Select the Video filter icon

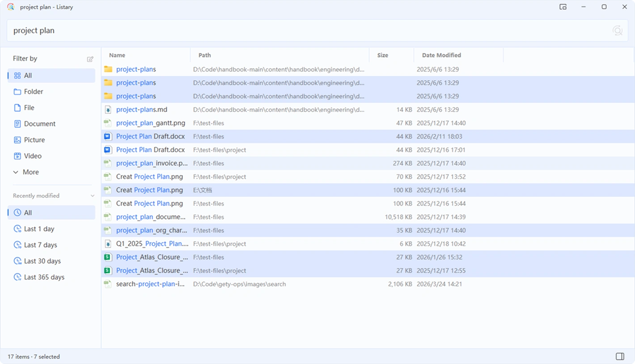coord(17,156)
